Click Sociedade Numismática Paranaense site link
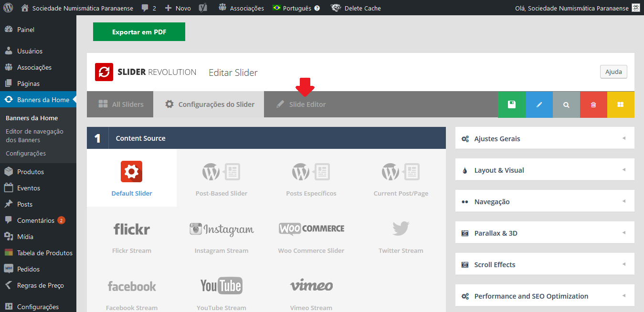644x312 pixels. tap(78, 8)
